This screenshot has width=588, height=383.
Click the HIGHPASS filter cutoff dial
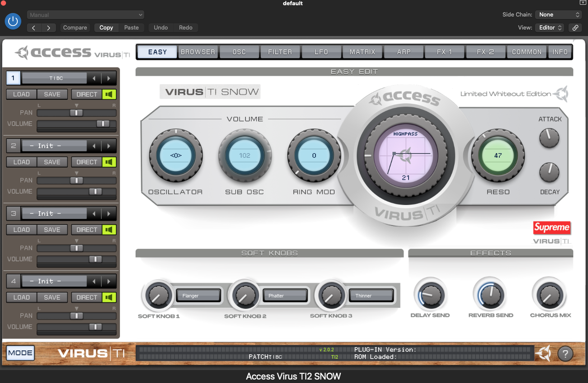click(406, 156)
